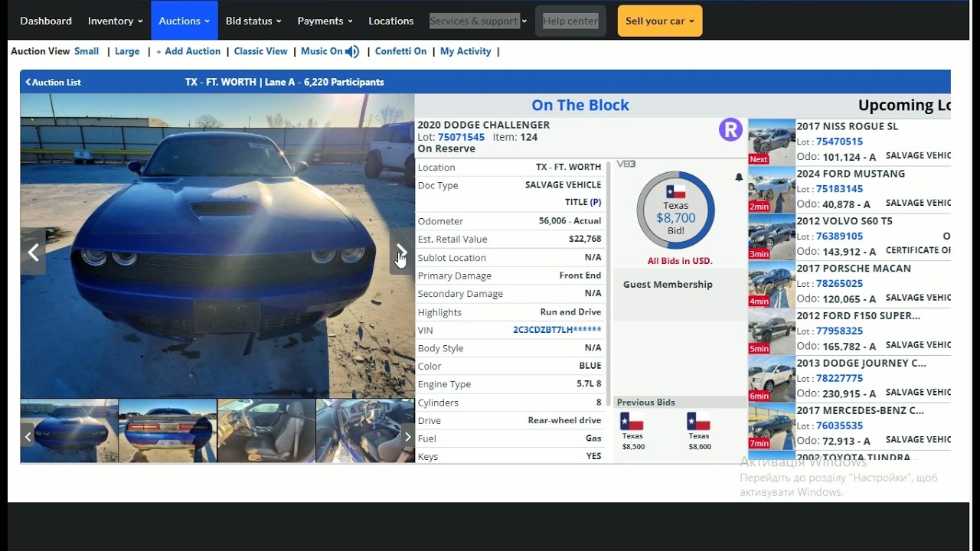The image size is (980, 551).
Task: Move the thumbnail strip to the left
Action: coord(28,437)
